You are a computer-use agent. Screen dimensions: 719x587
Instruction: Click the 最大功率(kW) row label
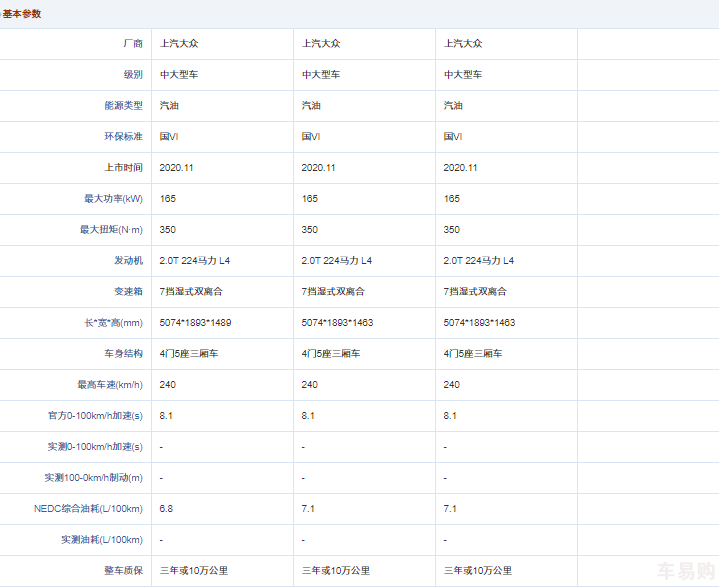click(113, 199)
